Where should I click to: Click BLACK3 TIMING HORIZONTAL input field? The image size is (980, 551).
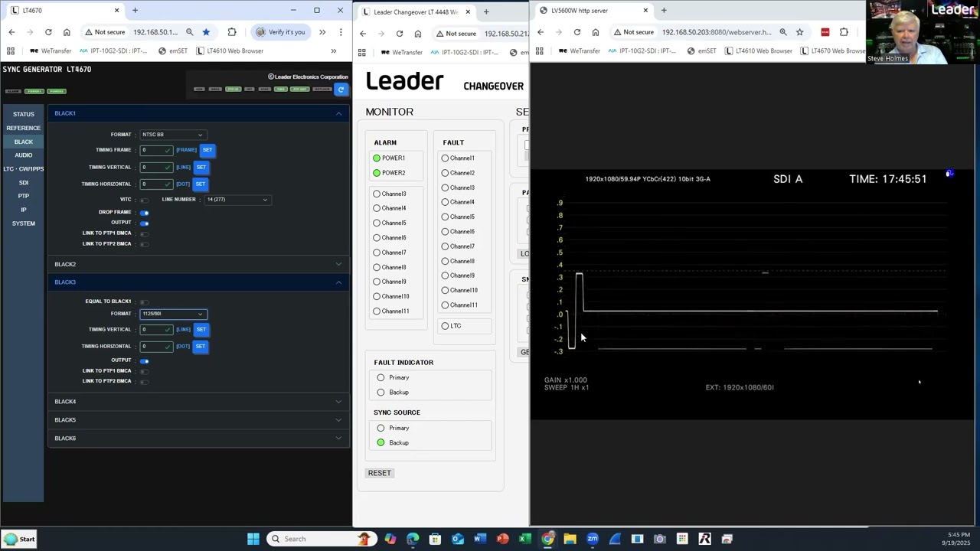(x=156, y=346)
